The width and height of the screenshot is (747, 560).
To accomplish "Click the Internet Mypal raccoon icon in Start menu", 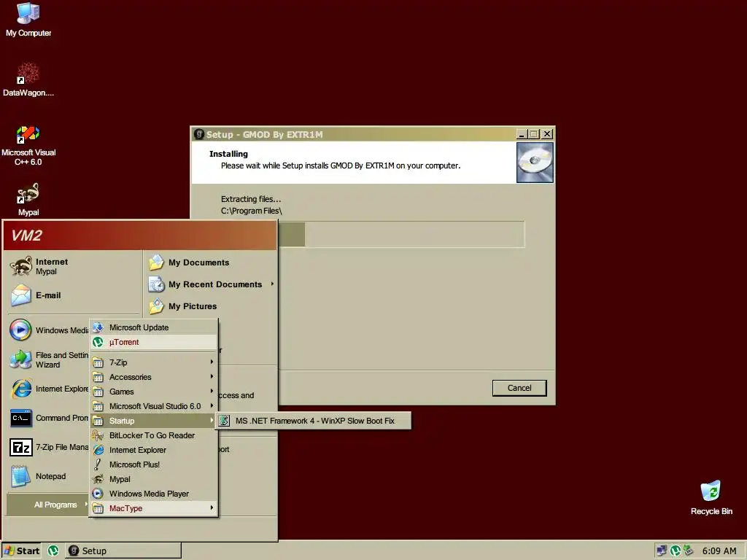I will pyautogui.click(x=21, y=266).
